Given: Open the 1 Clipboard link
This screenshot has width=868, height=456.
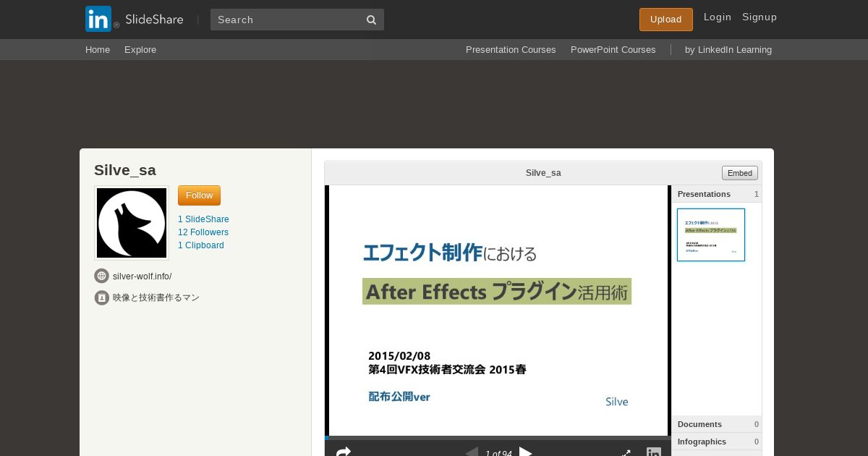Looking at the screenshot, I should (x=201, y=245).
